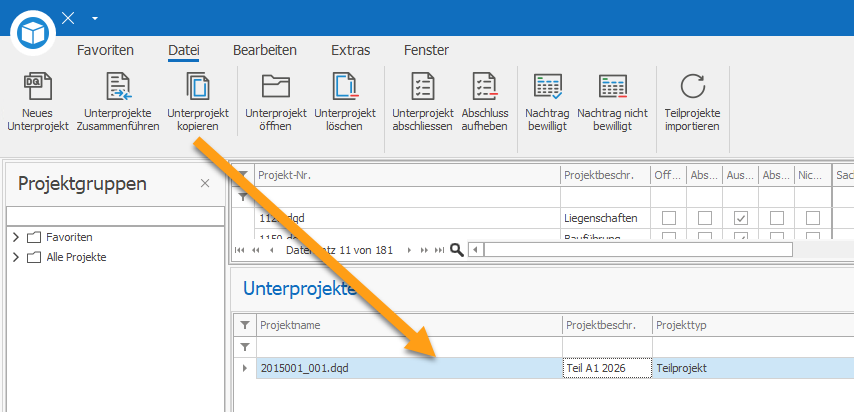Go to next record in navigator

click(x=408, y=250)
